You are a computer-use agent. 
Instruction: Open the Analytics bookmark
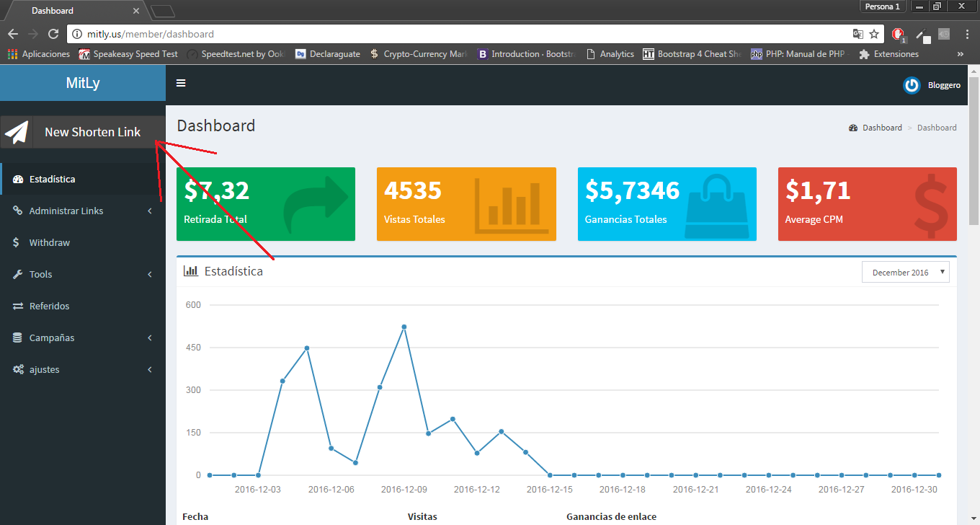click(610, 54)
